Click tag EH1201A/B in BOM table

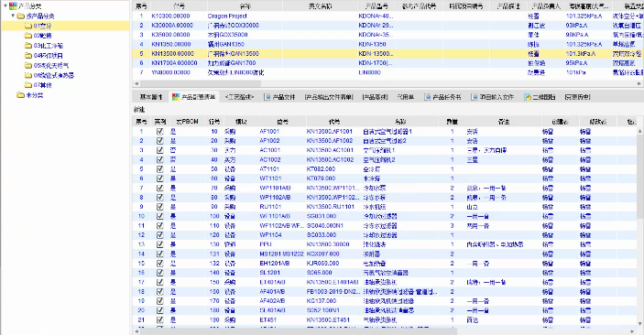[275, 264]
